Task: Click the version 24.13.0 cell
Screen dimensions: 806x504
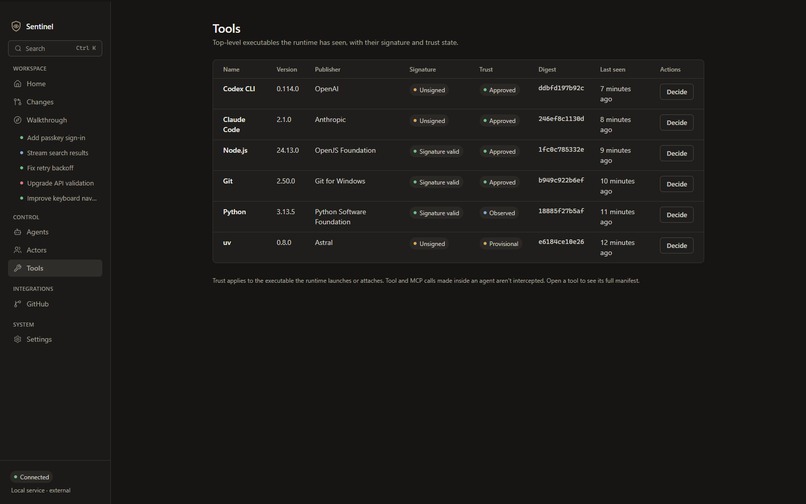Action: [x=287, y=150]
